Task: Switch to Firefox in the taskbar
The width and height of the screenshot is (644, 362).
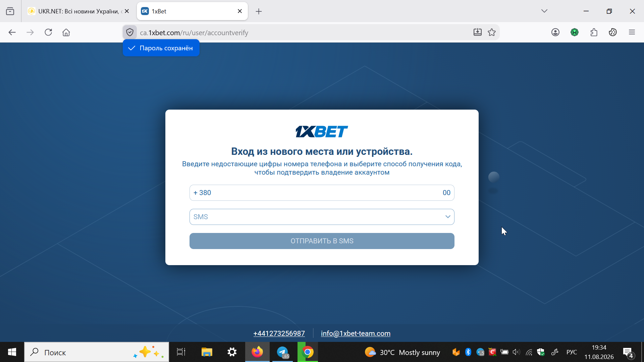Action: pos(257,352)
